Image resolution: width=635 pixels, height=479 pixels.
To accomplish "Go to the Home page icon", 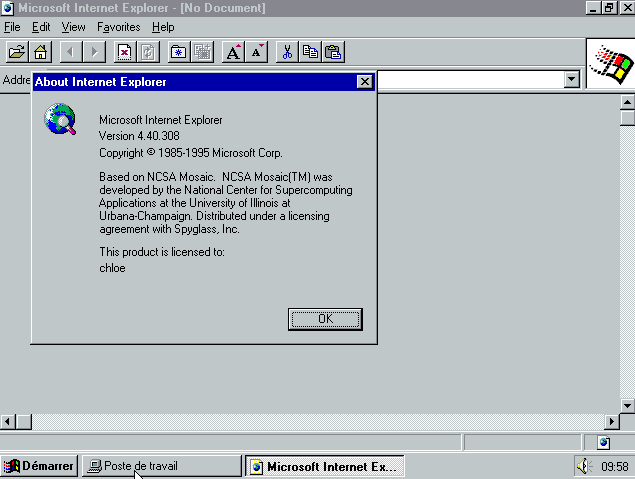I will [x=40, y=52].
